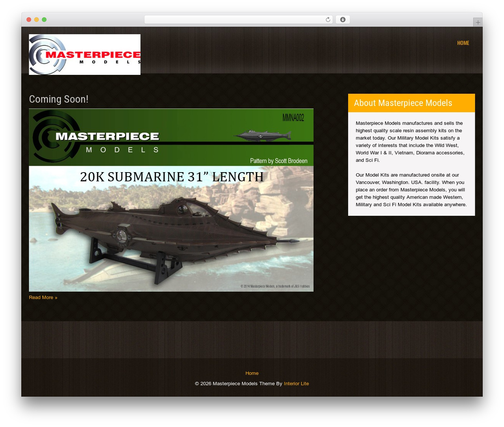
Task: Close the window with red button
Action: [x=29, y=20]
